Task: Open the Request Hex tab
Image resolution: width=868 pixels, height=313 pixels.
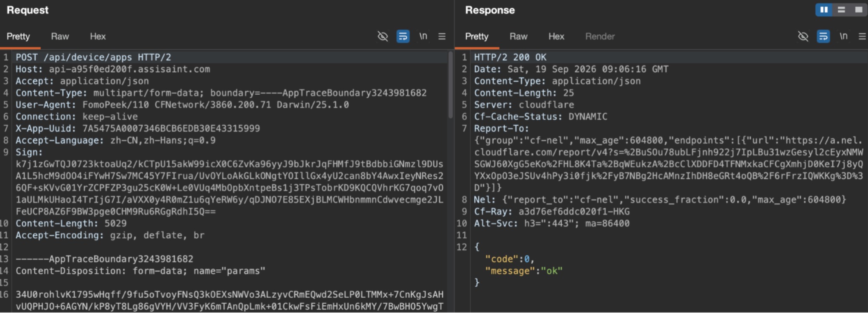Action: pyautogui.click(x=98, y=37)
